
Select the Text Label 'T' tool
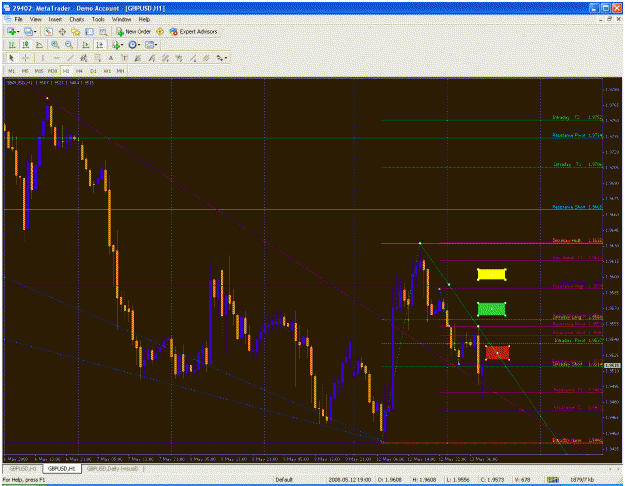pyautogui.click(x=124, y=58)
